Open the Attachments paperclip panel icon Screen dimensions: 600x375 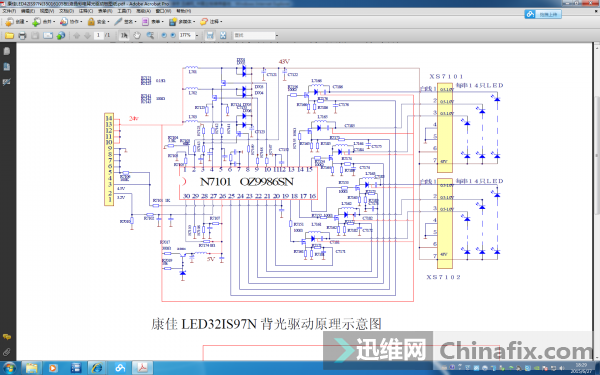pos(7,352)
